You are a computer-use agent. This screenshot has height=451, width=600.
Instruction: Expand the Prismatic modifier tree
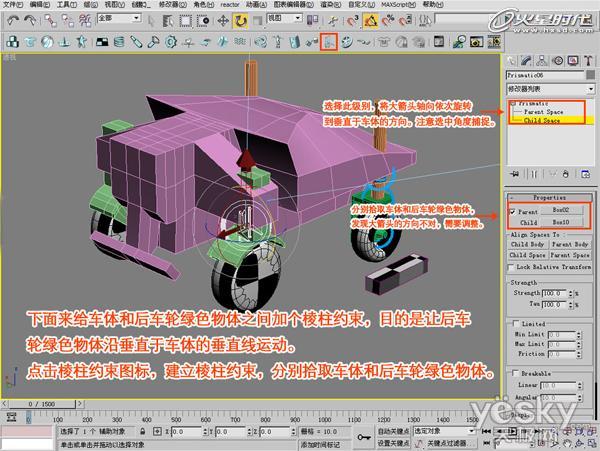tap(511, 103)
